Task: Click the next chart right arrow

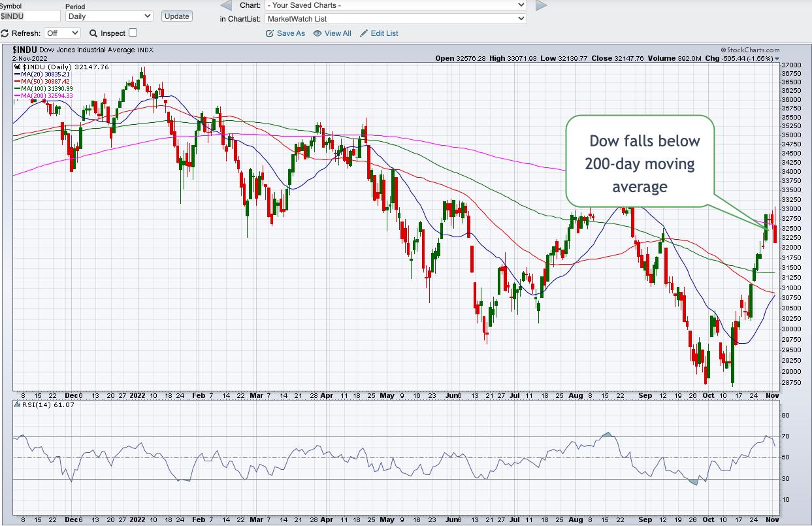Action: (x=541, y=6)
